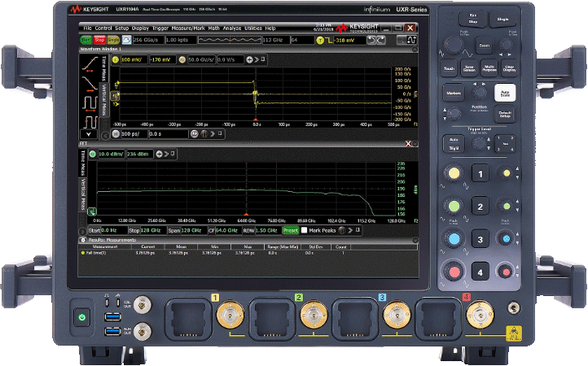Click the Auto Scale hardware key

click(x=505, y=94)
